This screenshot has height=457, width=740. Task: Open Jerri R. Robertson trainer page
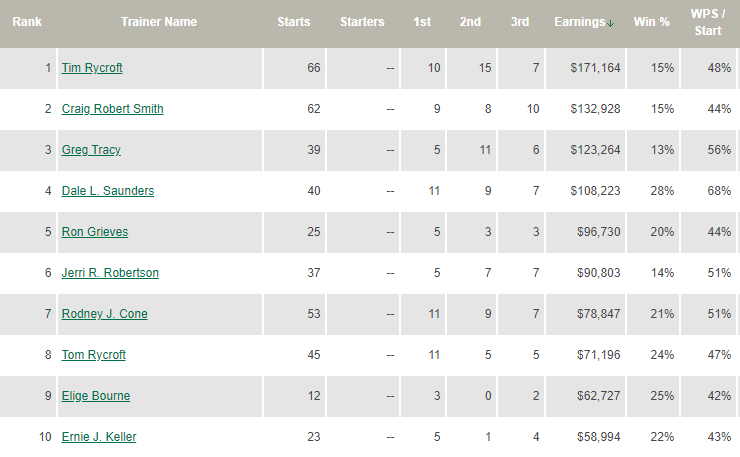click(x=110, y=273)
